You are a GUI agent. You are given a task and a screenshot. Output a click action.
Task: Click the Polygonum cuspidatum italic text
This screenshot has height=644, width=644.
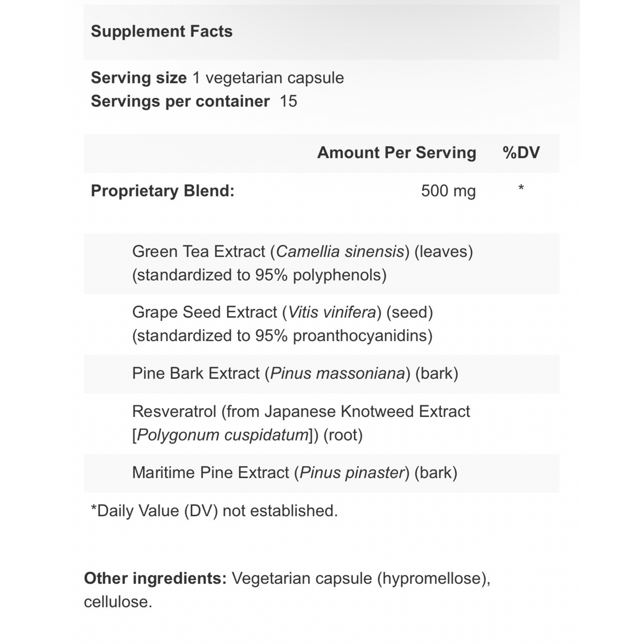(223, 435)
